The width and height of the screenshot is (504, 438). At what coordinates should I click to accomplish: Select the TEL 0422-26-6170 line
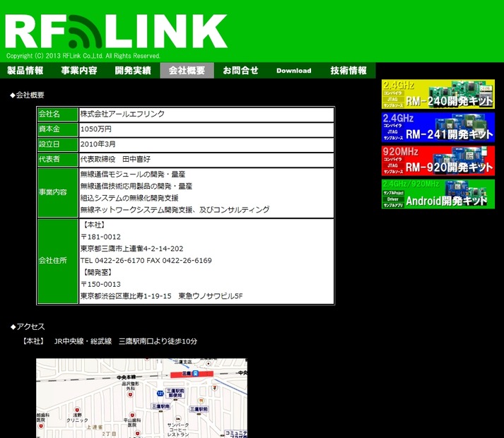(x=146, y=260)
